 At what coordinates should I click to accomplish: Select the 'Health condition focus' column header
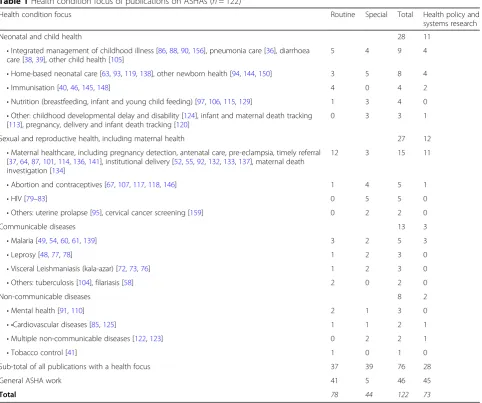coord(35,15)
